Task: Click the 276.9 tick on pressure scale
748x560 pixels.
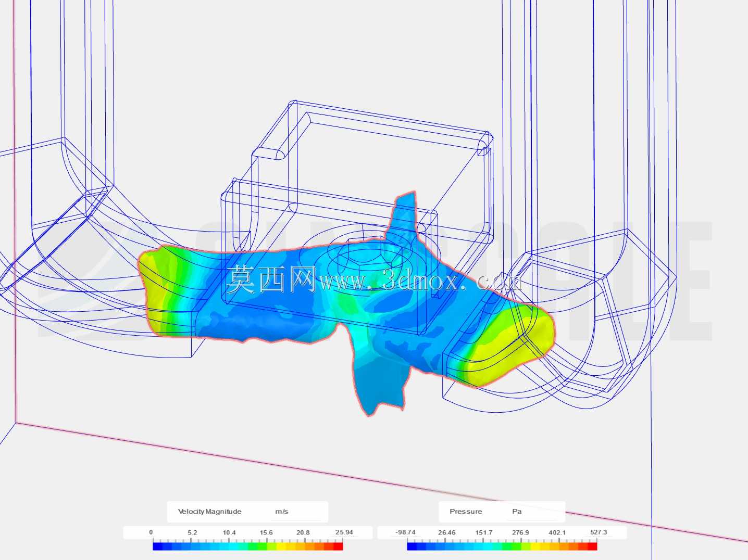Action: click(520, 533)
